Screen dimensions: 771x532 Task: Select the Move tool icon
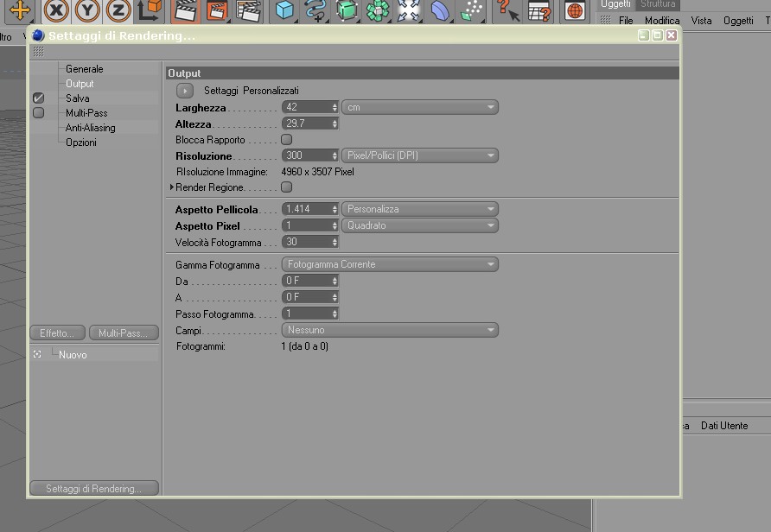[x=20, y=10]
